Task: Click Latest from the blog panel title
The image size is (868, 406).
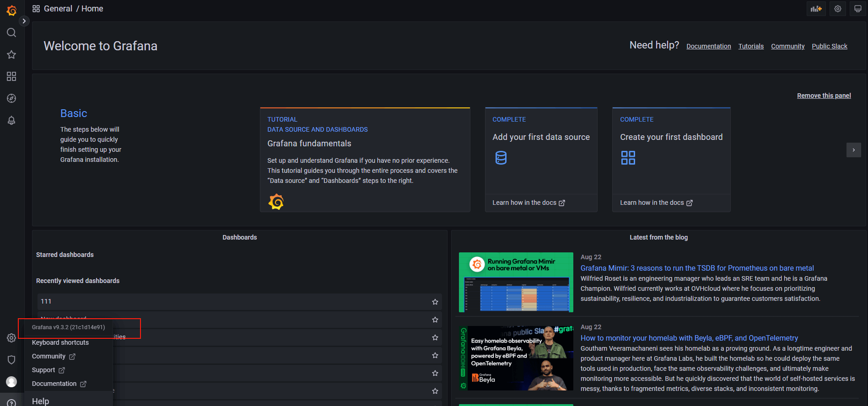Action: (x=658, y=237)
